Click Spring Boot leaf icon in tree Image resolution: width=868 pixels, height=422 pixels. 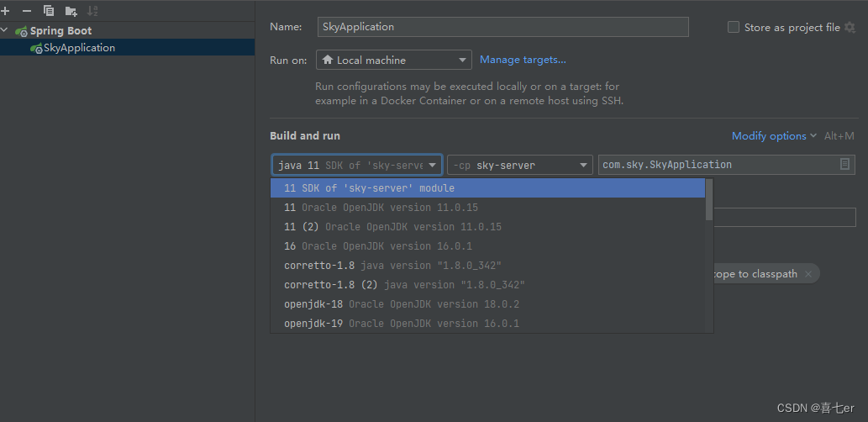pos(22,31)
